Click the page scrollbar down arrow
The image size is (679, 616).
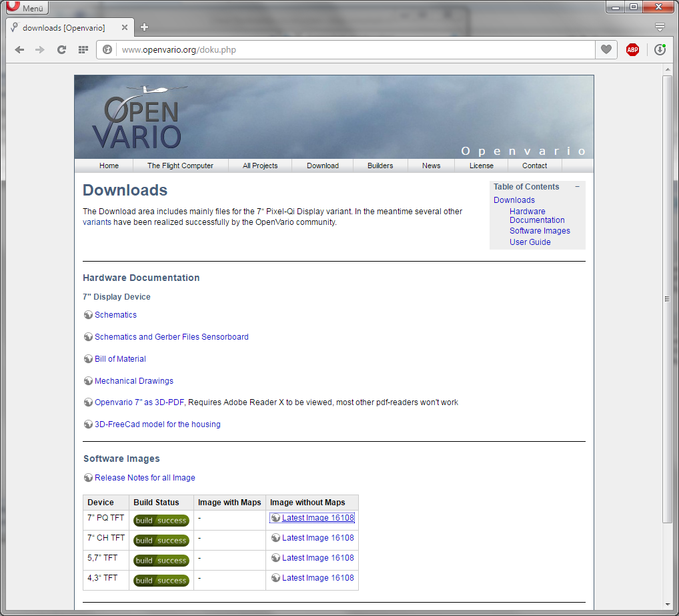coord(667,605)
